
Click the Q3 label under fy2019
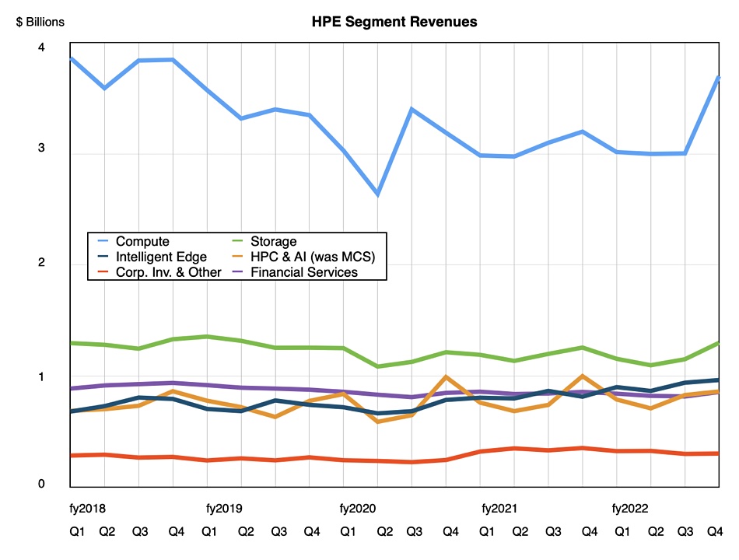pyautogui.click(x=279, y=532)
